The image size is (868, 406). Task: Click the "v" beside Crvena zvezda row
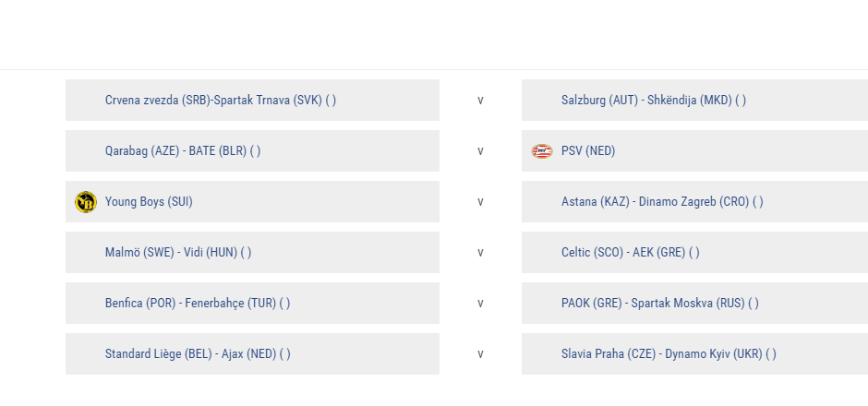[x=480, y=101]
